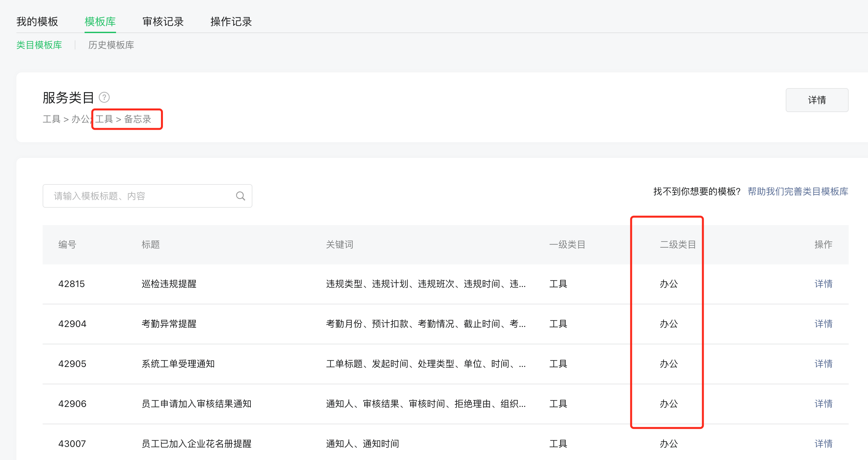Focus the template title search field
This screenshot has height=460, width=868.
tap(142, 196)
